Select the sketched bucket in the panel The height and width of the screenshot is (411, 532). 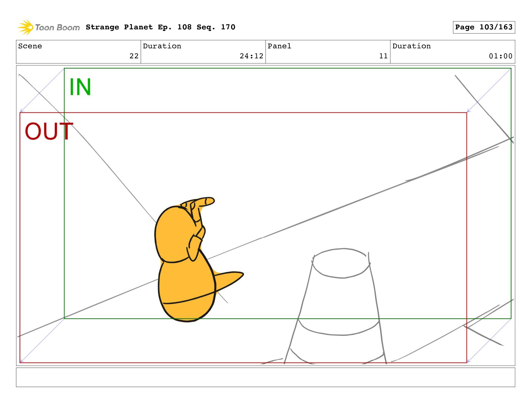(x=336, y=306)
